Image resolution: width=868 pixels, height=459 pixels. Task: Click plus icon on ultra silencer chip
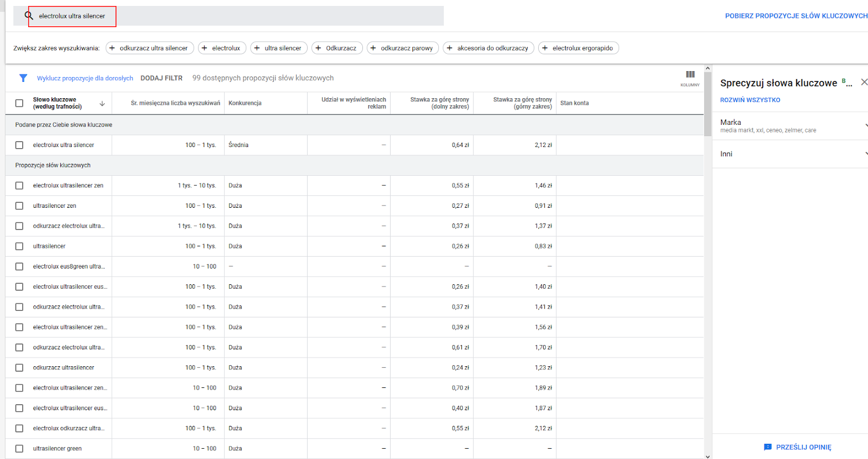pyautogui.click(x=257, y=48)
